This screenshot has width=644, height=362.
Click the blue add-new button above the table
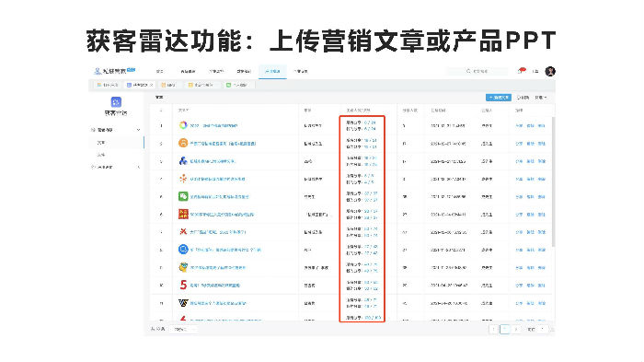[x=499, y=98]
